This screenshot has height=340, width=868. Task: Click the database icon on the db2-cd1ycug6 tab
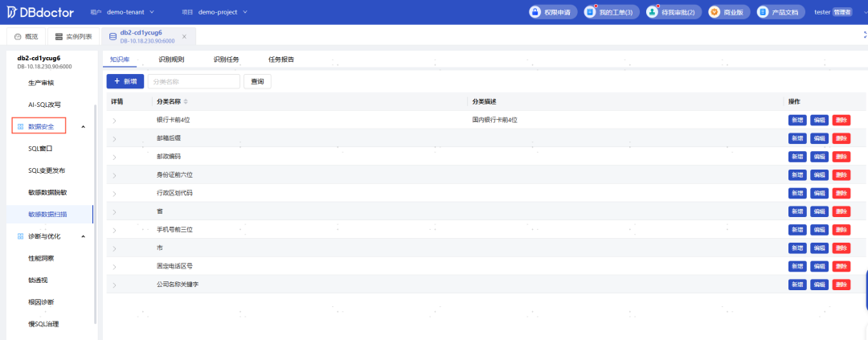[113, 36]
